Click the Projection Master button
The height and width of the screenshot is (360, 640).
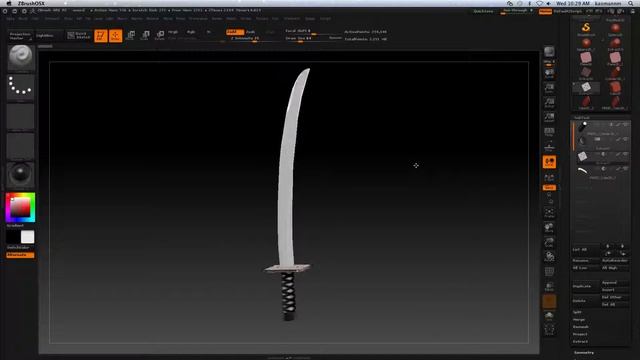[x=20, y=36]
